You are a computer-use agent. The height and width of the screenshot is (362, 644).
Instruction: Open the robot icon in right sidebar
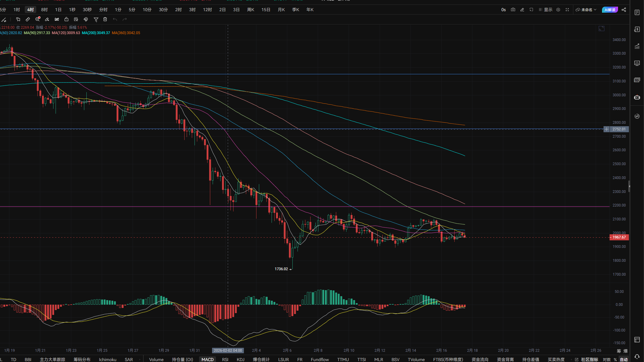(637, 97)
